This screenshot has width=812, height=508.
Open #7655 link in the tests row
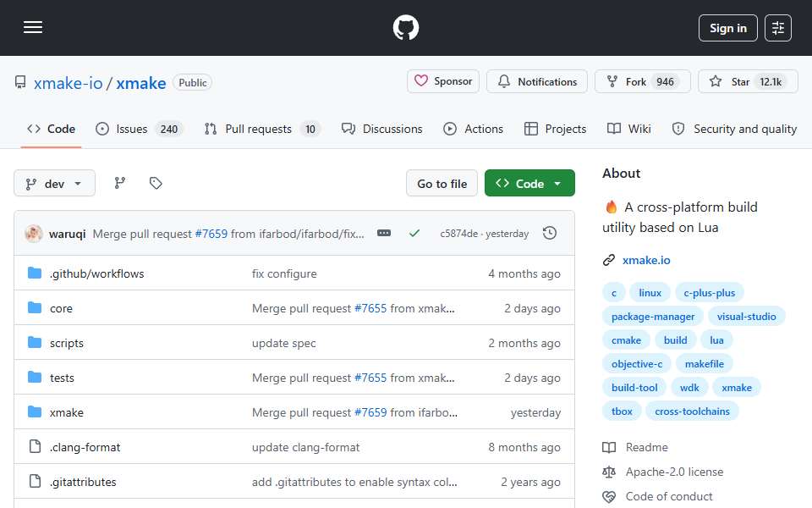click(370, 378)
